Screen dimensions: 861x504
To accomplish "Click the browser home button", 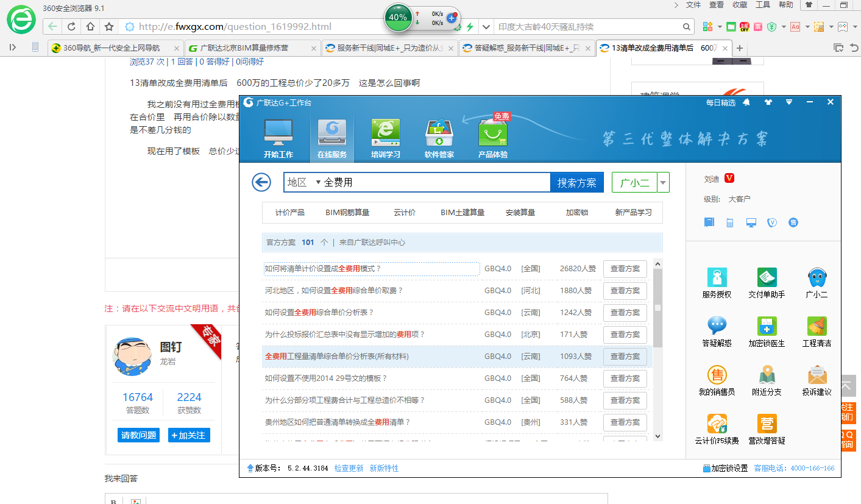I will pyautogui.click(x=90, y=27).
